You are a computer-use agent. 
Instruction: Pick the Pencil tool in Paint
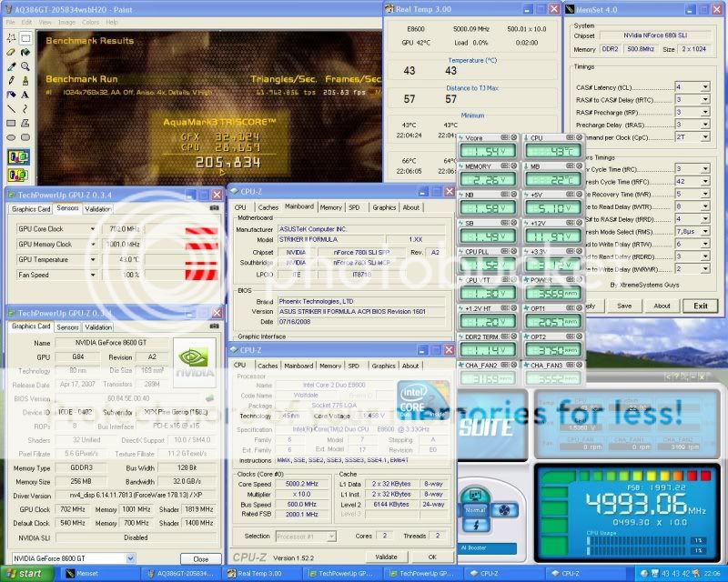click(11, 80)
